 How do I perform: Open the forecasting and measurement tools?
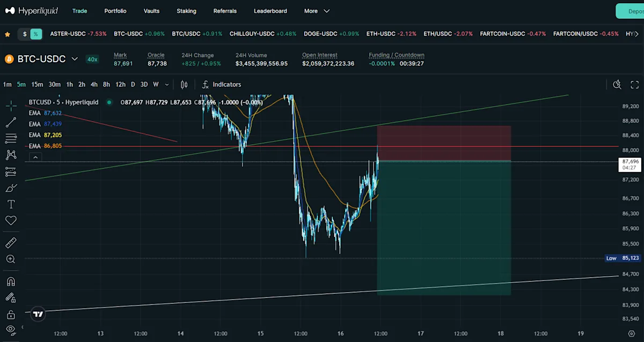(x=11, y=172)
